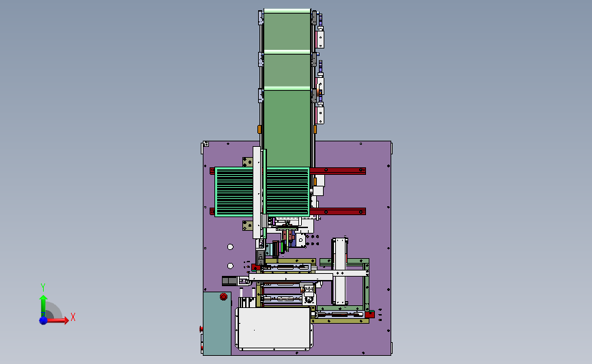This screenshot has height=364, width=592.
Task: Pick the small red block at the frame's lower right
Action: tap(369, 314)
